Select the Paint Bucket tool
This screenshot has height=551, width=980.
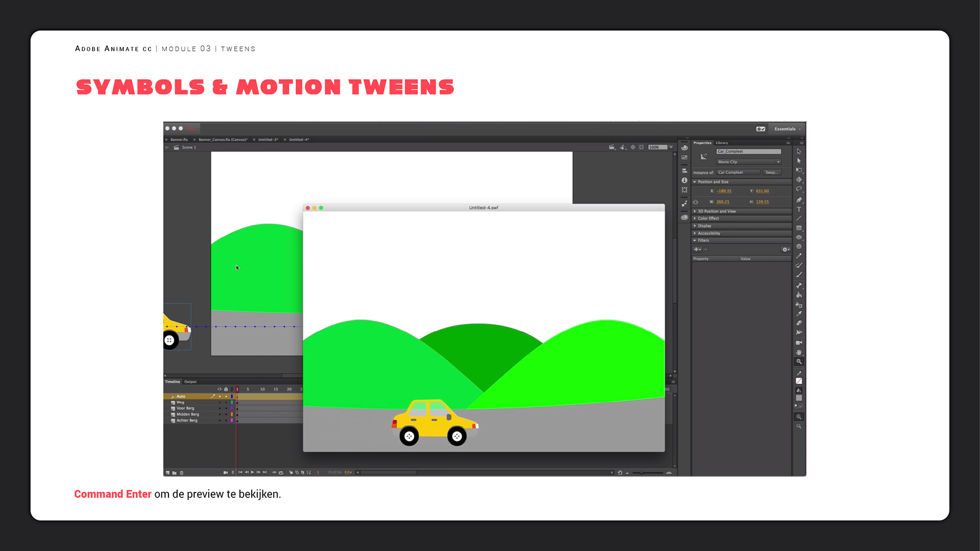pyautogui.click(x=799, y=295)
